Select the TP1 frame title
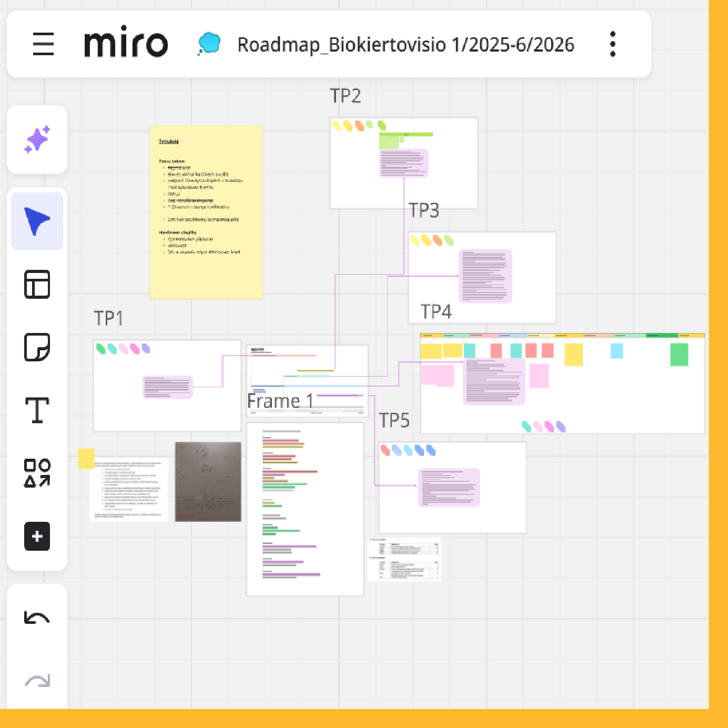Screen dimensions: 728x728 pos(108,319)
